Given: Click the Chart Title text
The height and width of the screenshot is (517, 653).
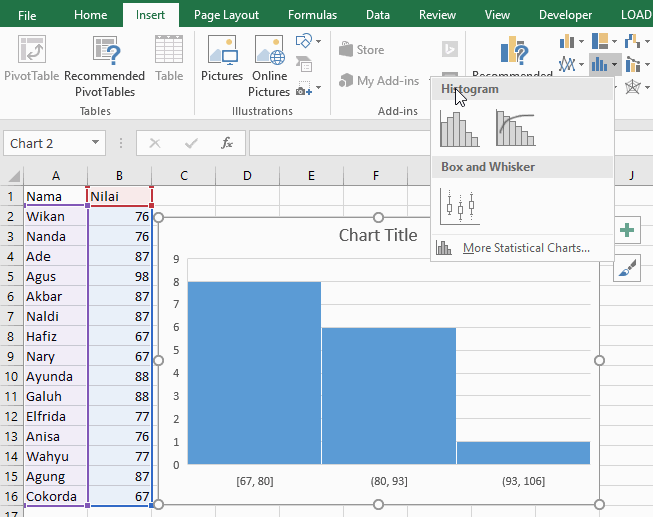Looking at the screenshot, I should click(x=378, y=235).
